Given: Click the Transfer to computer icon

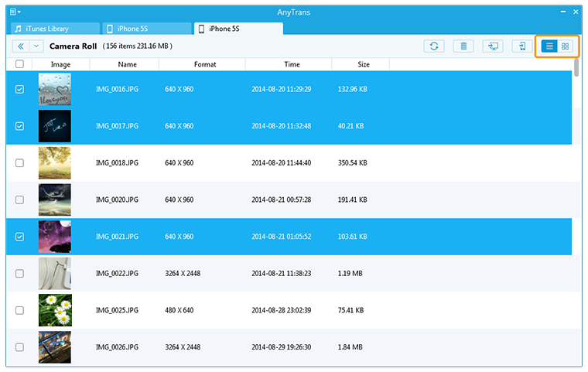Looking at the screenshot, I should pyautogui.click(x=493, y=46).
